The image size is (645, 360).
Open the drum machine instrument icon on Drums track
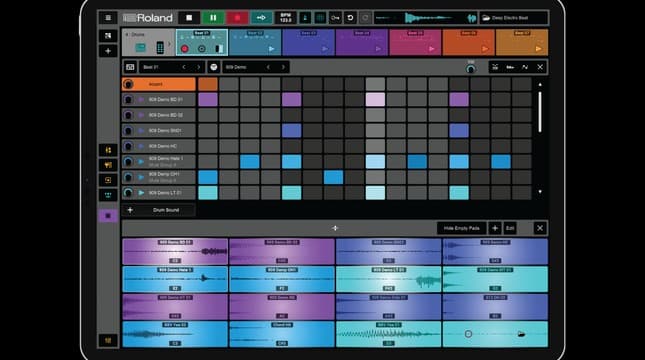(x=141, y=47)
